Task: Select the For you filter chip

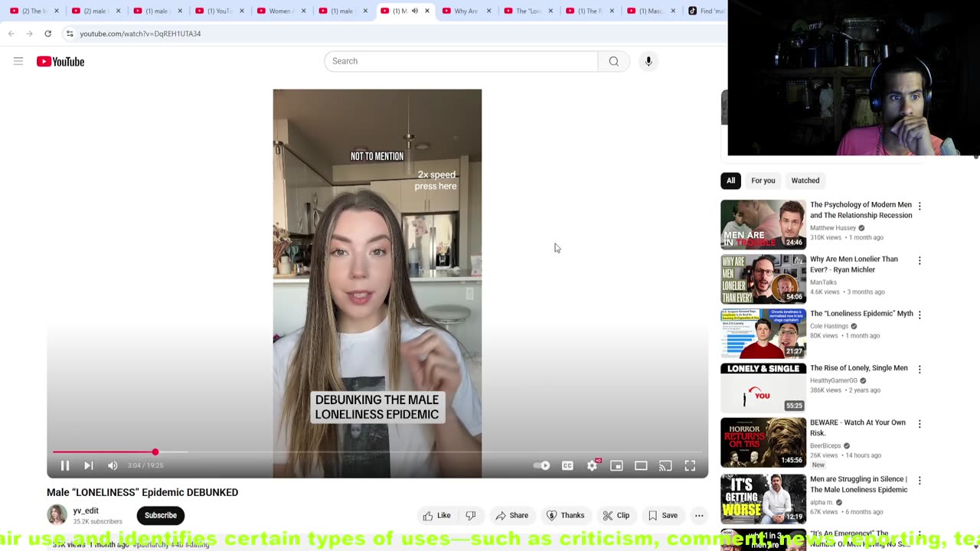Action: [x=763, y=181]
